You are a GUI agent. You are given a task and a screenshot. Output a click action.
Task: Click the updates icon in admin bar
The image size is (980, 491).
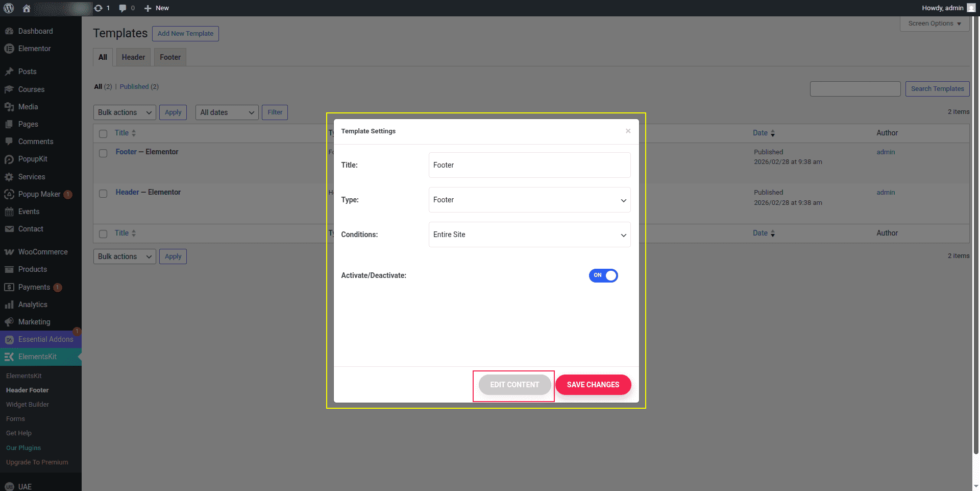[x=99, y=8]
